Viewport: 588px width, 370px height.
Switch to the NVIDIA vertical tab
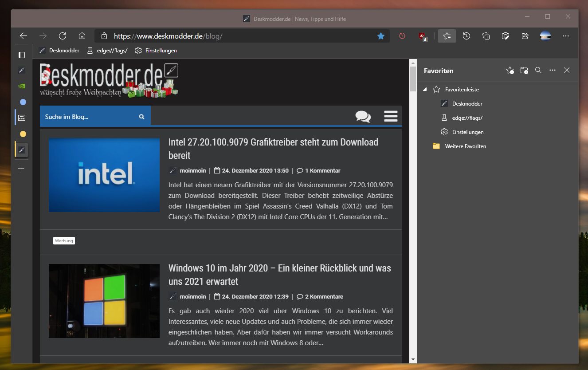pyautogui.click(x=21, y=86)
